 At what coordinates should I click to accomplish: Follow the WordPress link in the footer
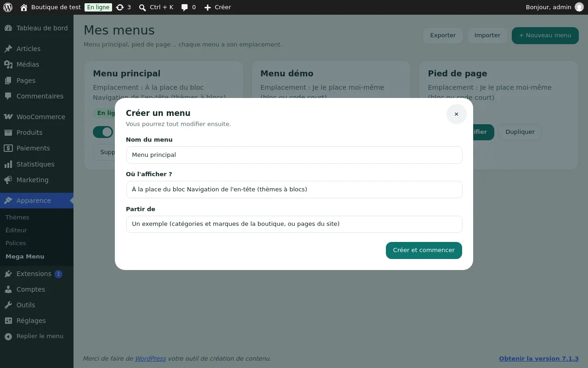coord(150,359)
